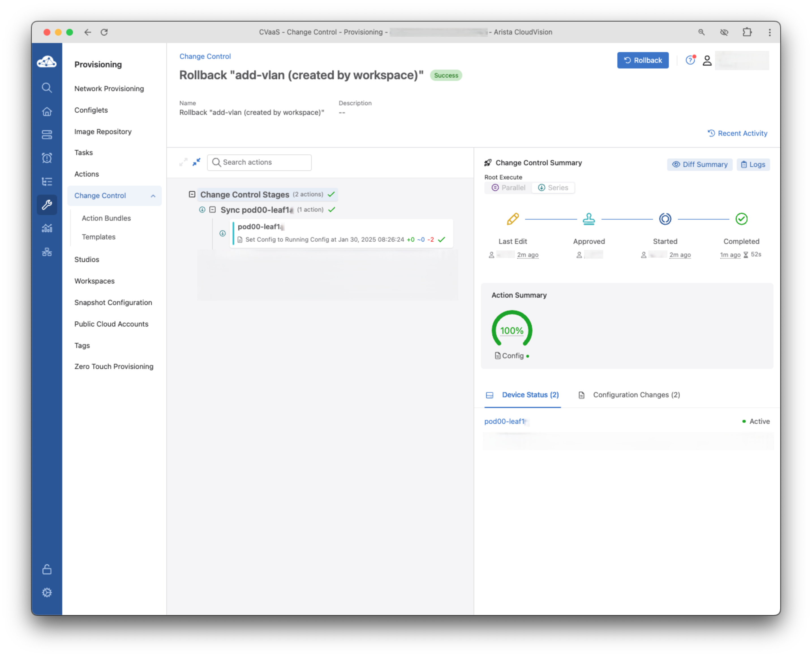This screenshot has width=812, height=657.
Task: Open Action Bundles in the sidebar menu
Action: [x=106, y=218]
